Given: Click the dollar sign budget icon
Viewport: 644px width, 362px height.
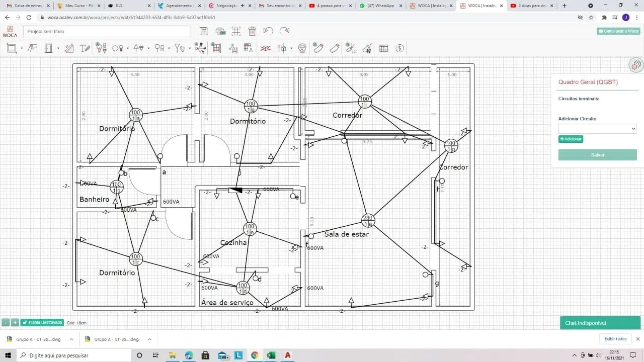Looking at the screenshot, I should [x=400, y=48].
